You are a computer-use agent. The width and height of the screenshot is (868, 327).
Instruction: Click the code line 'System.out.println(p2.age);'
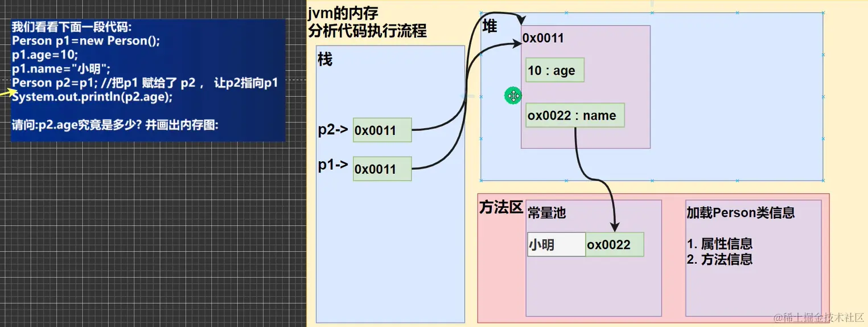[92, 97]
